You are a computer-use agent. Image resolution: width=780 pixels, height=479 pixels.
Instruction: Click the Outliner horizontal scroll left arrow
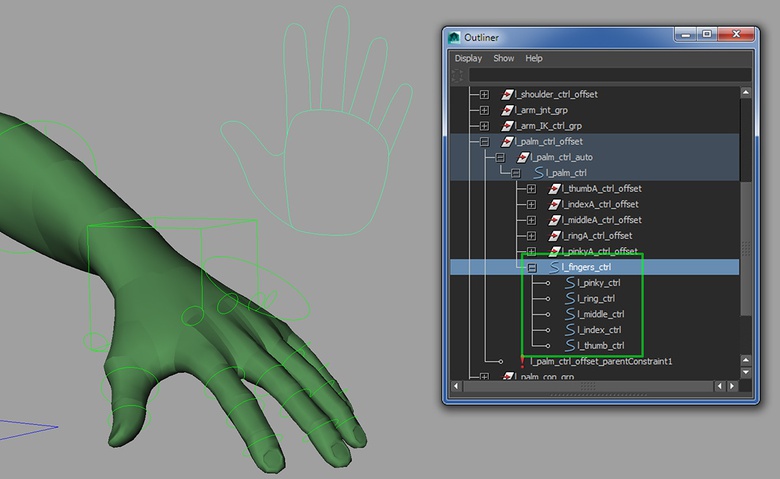coord(456,386)
